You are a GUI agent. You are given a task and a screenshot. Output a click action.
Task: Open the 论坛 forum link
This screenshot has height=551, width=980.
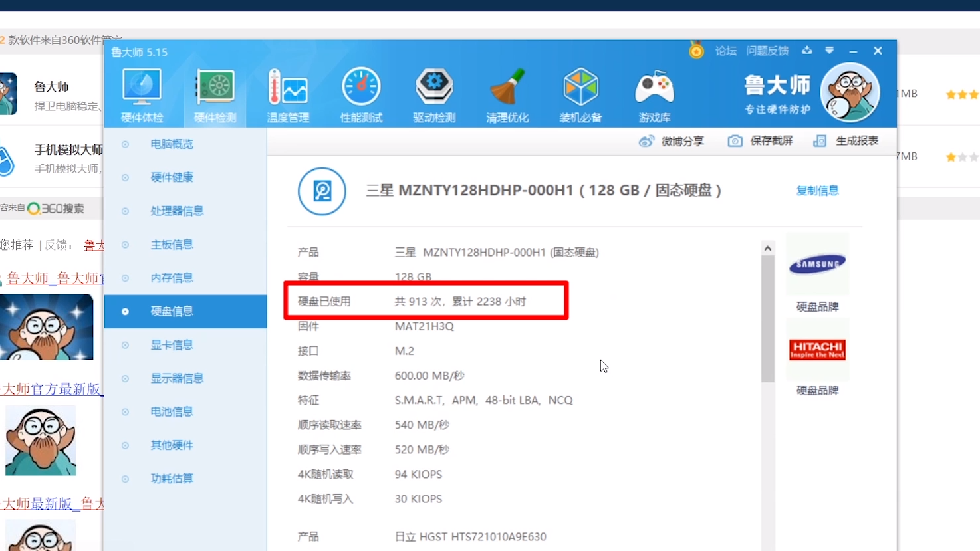point(725,51)
